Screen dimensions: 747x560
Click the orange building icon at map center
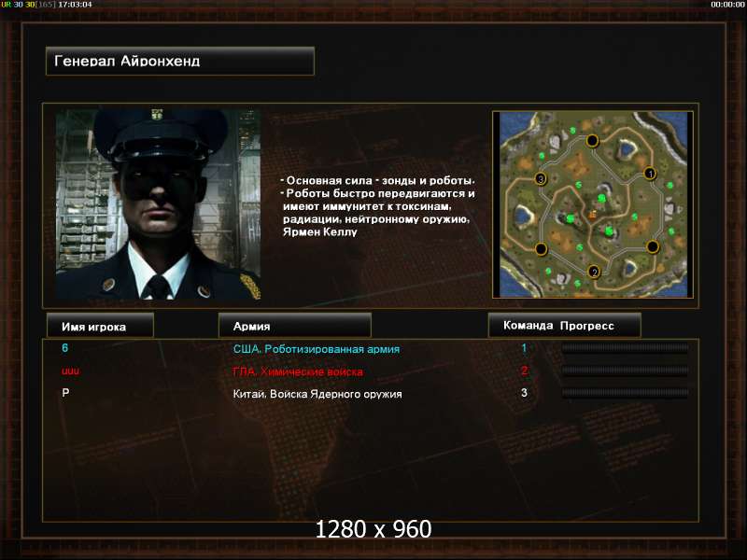(592, 215)
